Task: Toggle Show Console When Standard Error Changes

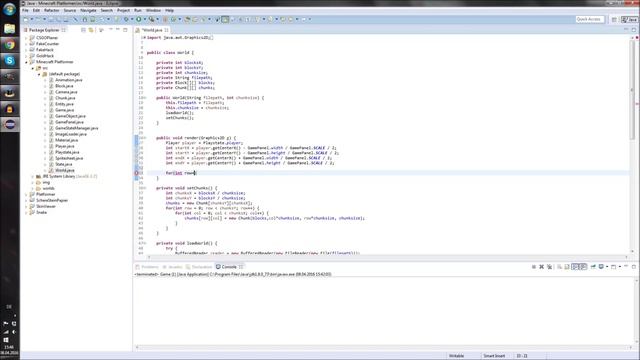Action: click(583, 267)
